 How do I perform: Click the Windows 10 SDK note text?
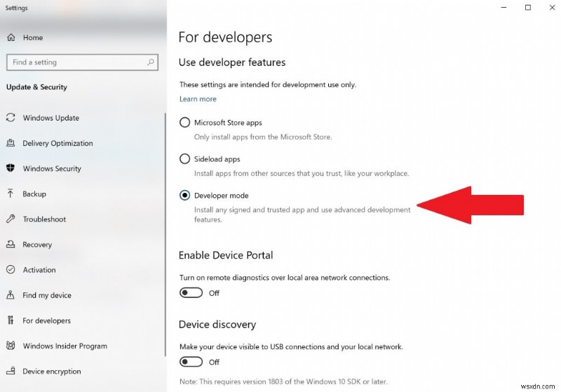point(284,381)
